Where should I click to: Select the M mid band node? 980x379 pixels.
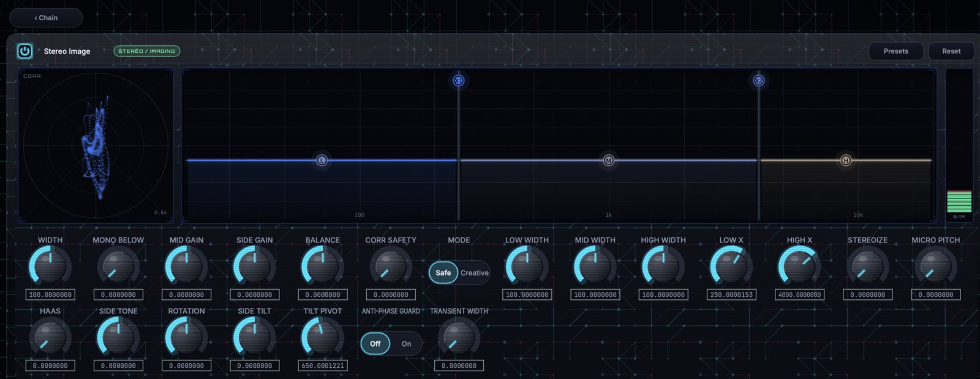click(x=608, y=160)
